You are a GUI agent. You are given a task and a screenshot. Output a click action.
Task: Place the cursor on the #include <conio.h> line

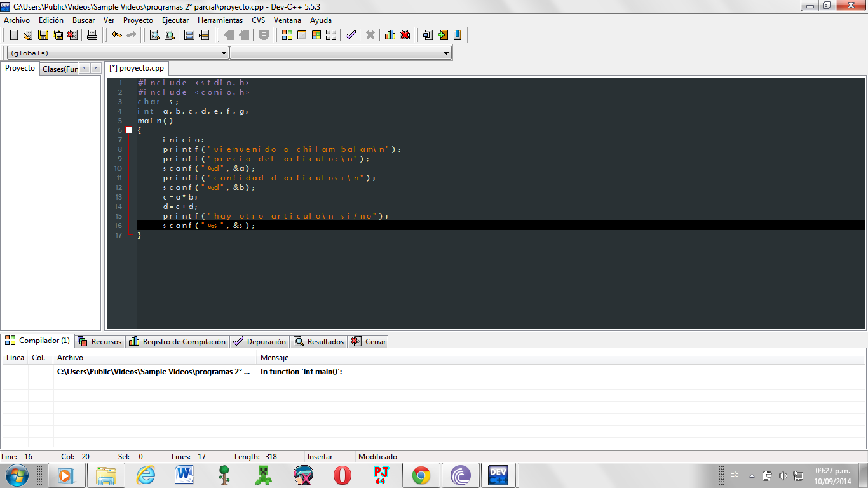click(x=194, y=92)
